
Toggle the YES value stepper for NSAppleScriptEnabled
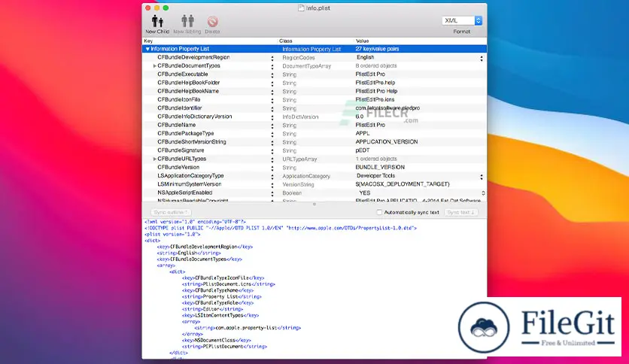tap(483, 193)
